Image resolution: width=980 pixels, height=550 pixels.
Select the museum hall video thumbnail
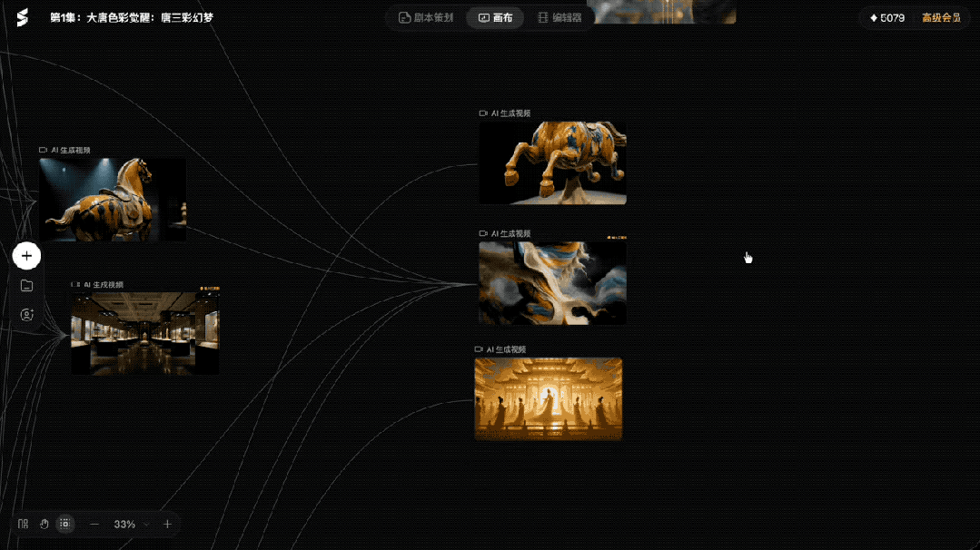pos(145,333)
